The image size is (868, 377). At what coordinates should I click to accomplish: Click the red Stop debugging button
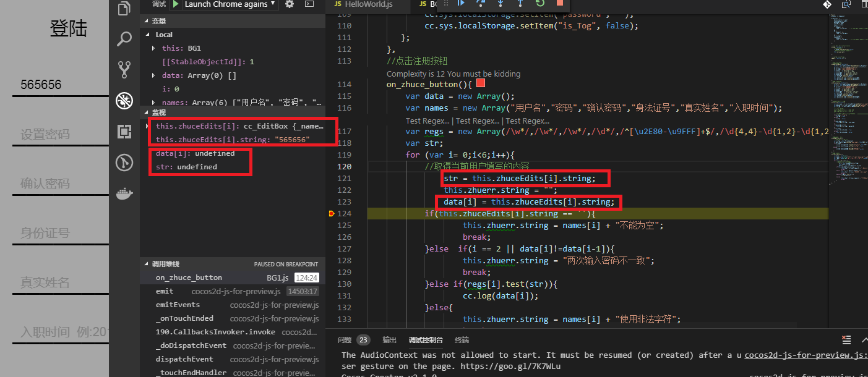click(x=560, y=3)
